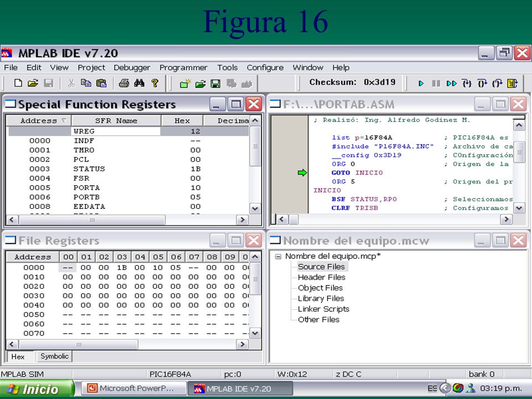Open the File menu
The image size is (532, 399).
11,68
